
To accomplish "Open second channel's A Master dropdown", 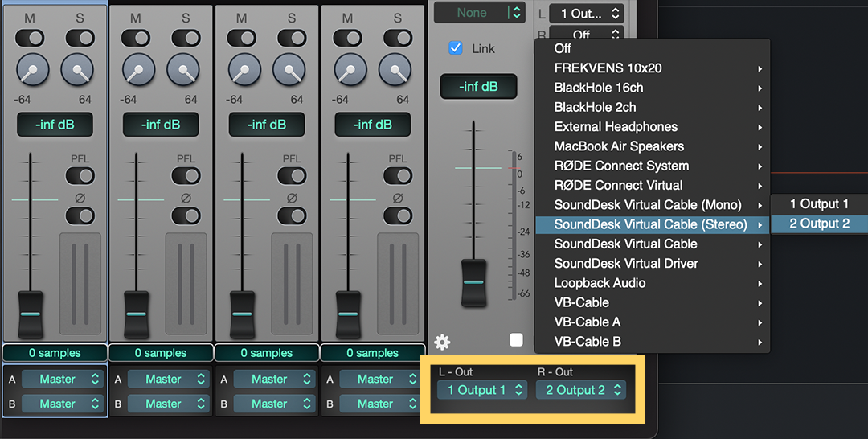I will (169, 380).
